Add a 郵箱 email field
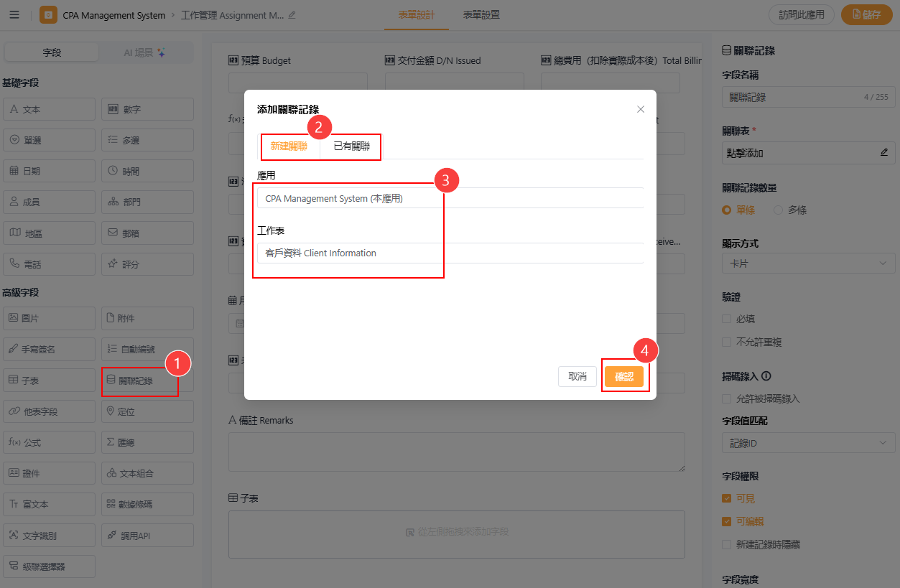Viewport: 900px width, 588px height. pos(147,233)
